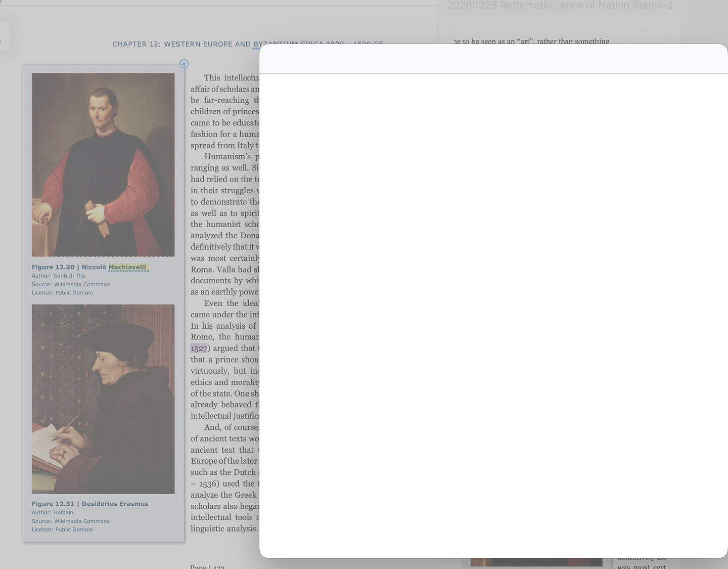Click the anchor target icon above the figure box

pyautogui.click(x=184, y=64)
